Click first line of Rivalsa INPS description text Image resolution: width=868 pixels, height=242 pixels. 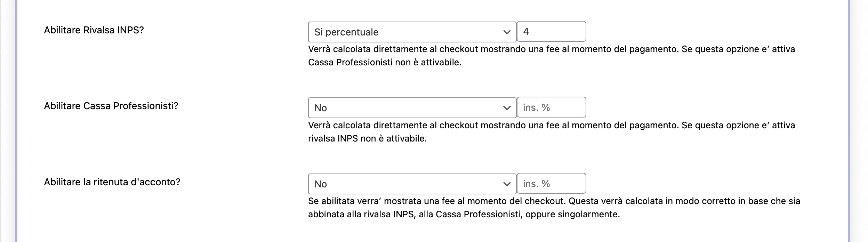point(551,49)
